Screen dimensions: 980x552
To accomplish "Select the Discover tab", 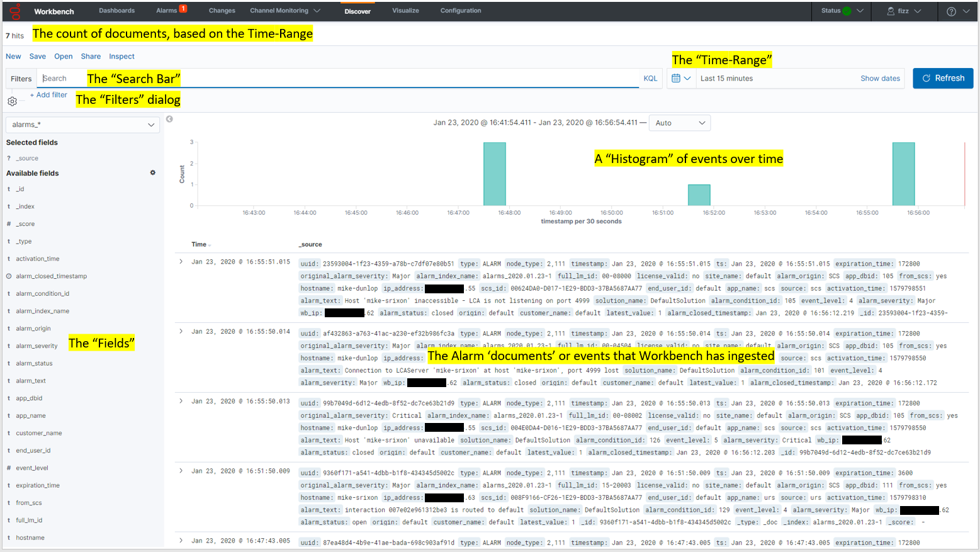I will click(358, 11).
